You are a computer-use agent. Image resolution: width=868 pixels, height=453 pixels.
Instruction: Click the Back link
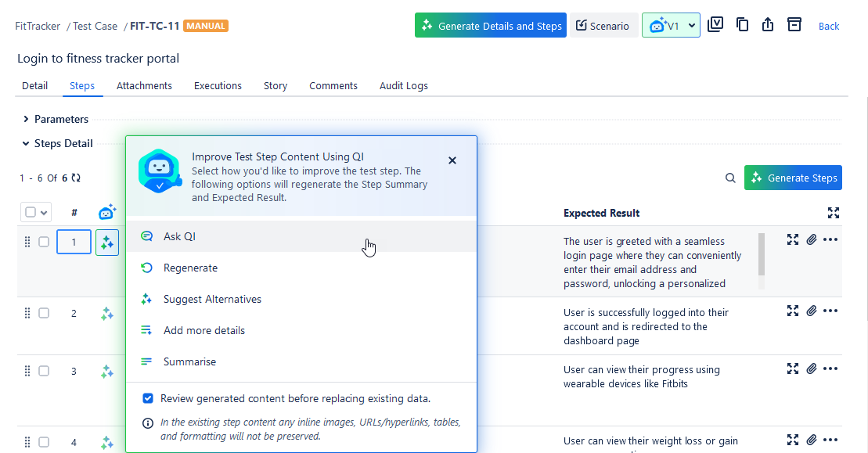[x=828, y=27]
